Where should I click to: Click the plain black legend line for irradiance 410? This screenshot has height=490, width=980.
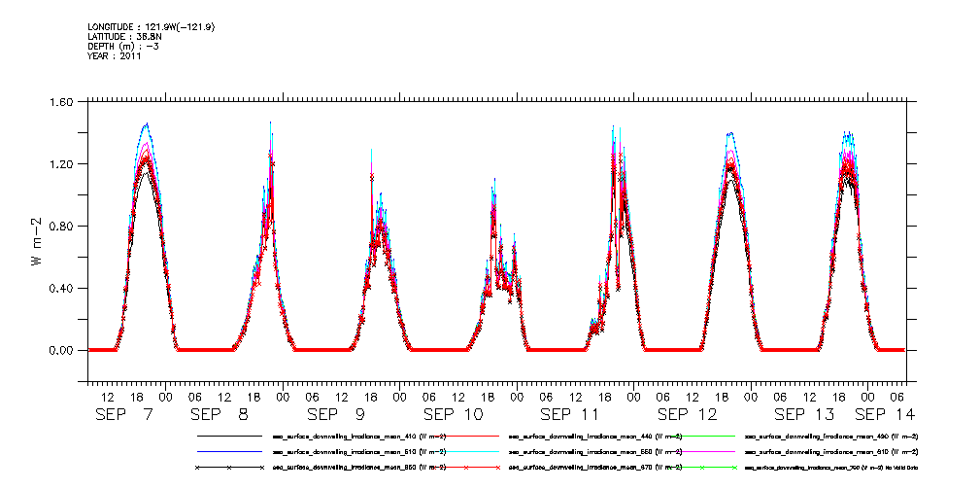coord(229,436)
